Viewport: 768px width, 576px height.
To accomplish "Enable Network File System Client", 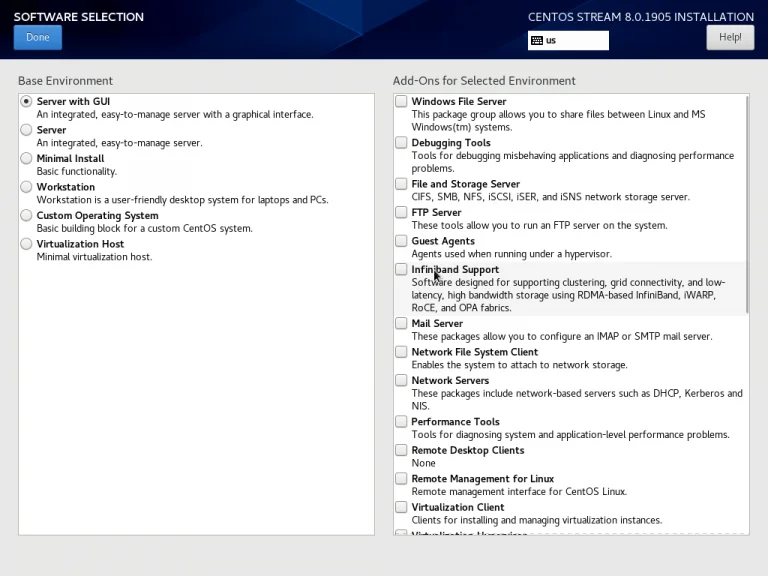I will [x=401, y=352].
